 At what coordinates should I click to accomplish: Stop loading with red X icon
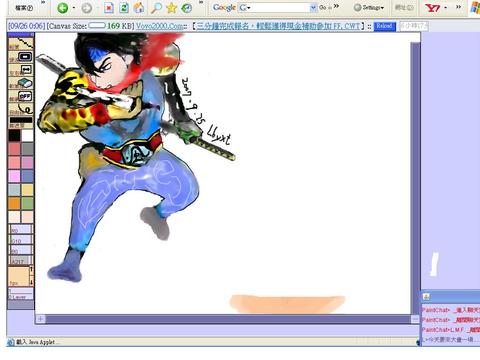click(109, 8)
